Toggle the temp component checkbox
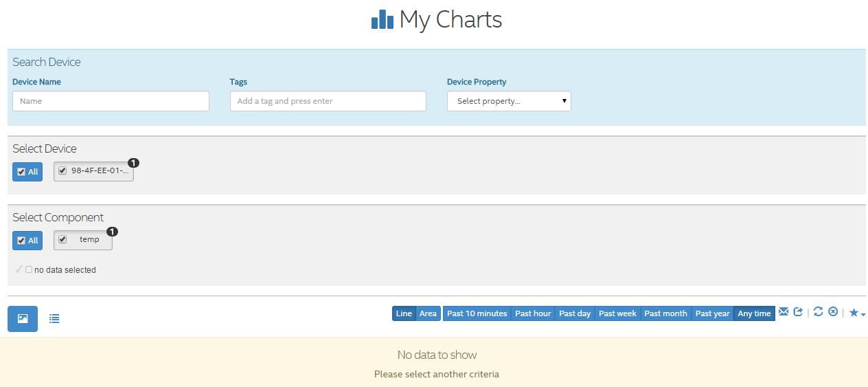The width and height of the screenshot is (868, 387). coord(62,240)
